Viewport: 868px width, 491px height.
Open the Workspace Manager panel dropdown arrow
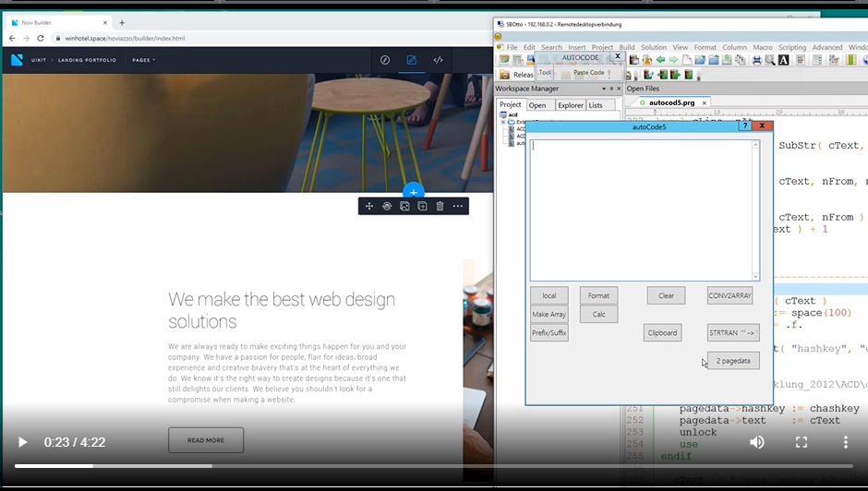(603, 89)
